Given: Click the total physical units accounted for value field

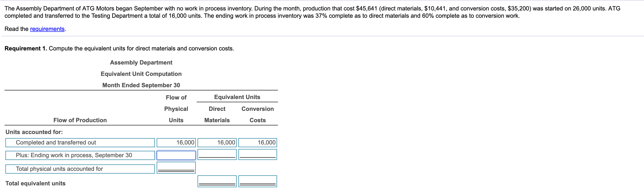Looking at the screenshot, I should tap(176, 168).
